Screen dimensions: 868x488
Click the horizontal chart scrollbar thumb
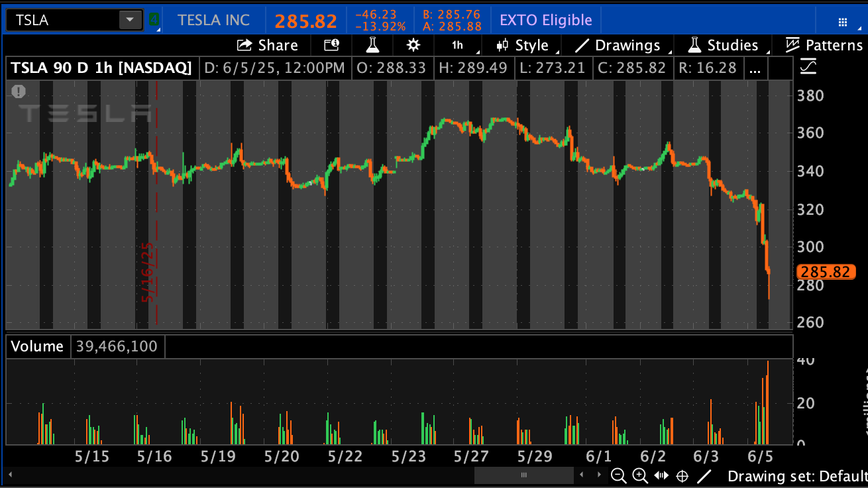(x=524, y=475)
